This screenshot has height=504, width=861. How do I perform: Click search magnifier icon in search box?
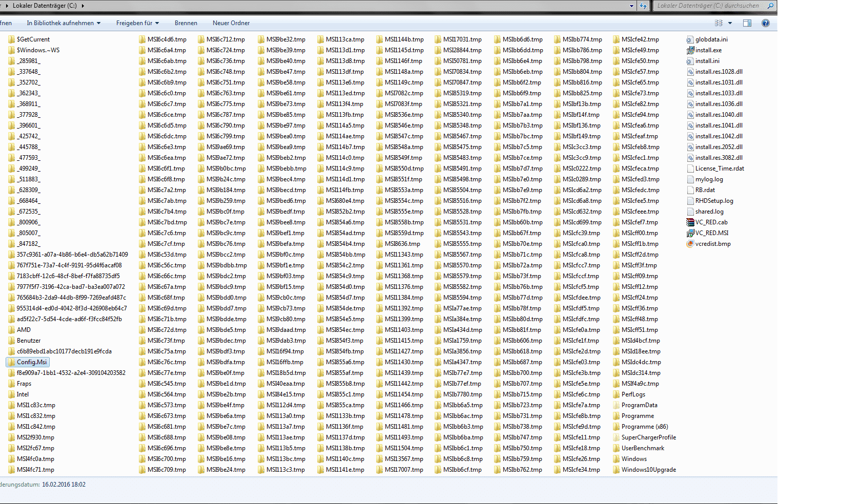tap(770, 6)
